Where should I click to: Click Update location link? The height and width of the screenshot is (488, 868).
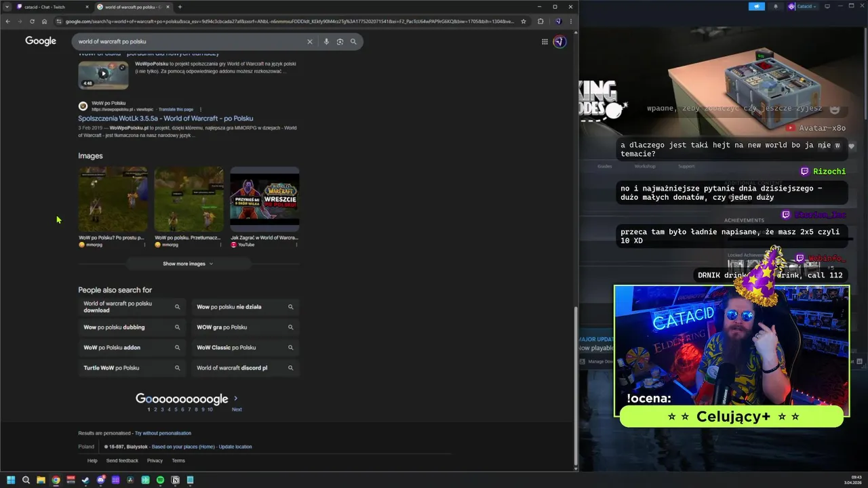pyautogui.click(x=235, y=447)
